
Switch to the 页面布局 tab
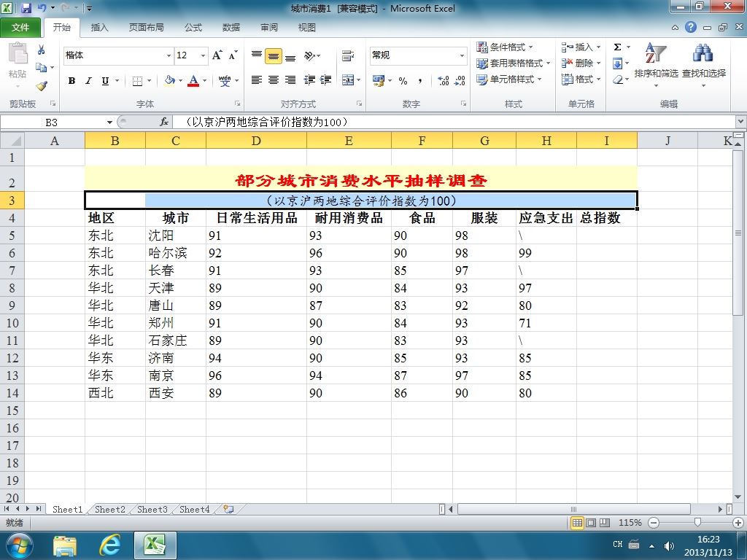(146, 27)
